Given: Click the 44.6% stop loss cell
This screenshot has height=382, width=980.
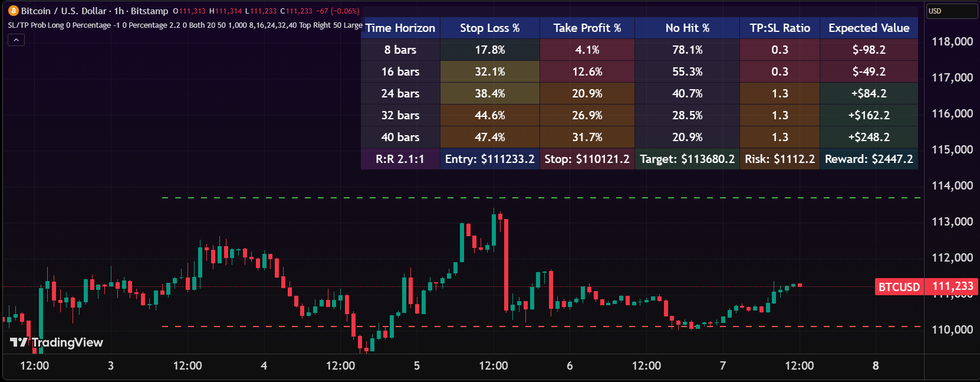Looking at the screenshot, I should tap(490, 115).
